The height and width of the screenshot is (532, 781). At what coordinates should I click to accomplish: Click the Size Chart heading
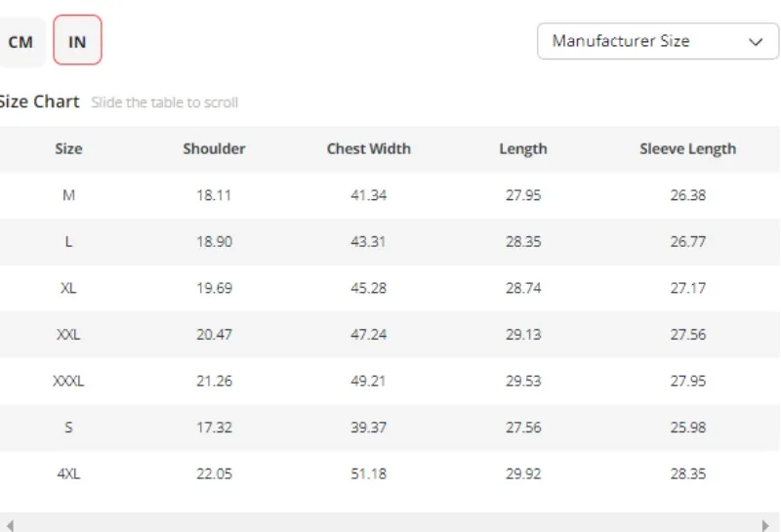[x=39, y=102]
